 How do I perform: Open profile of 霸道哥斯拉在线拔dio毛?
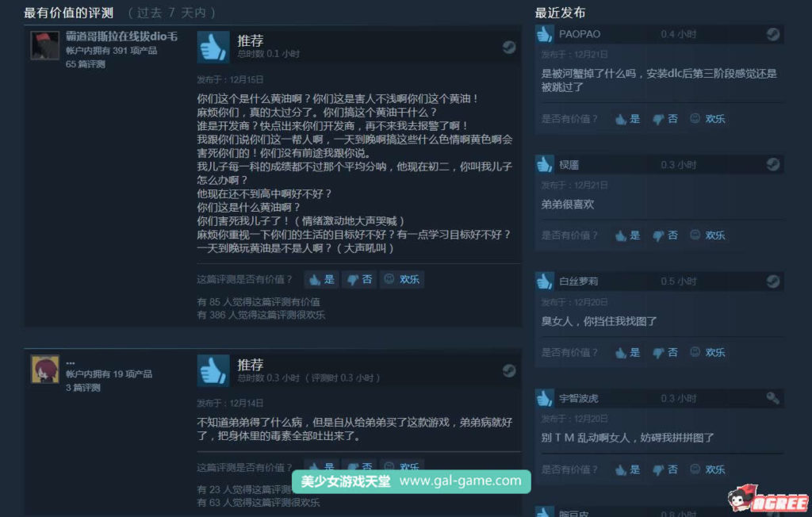click(121, 36)
